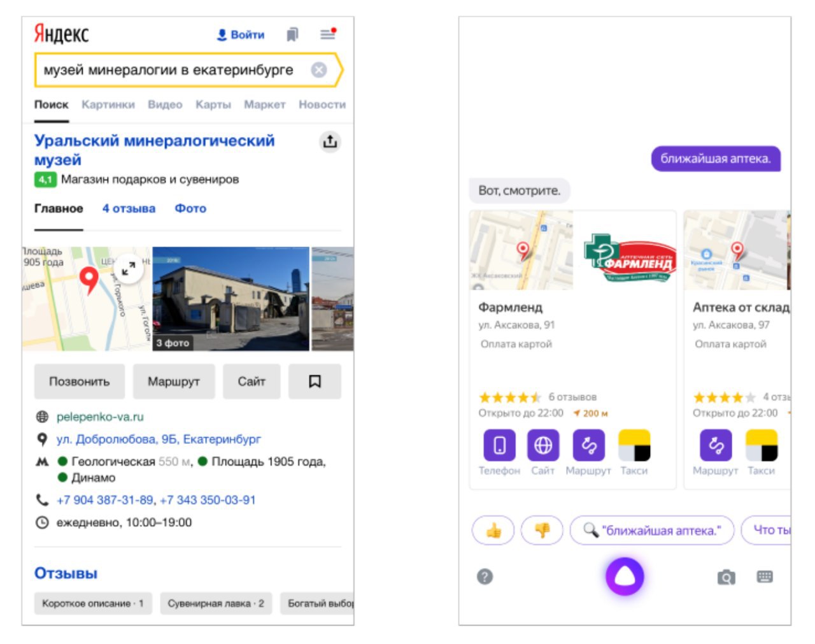
Task: Switch to the Маркет tab
Action: coord(264,104)
